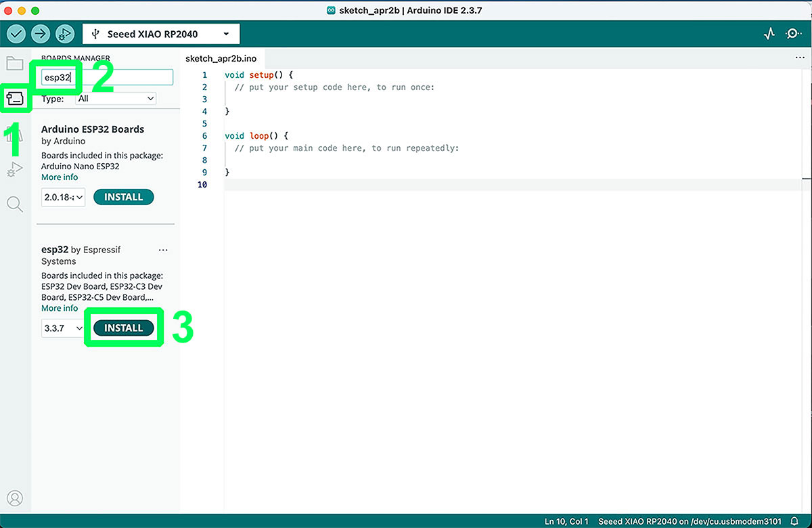The height and width of the screenshot is (528, 812).
Task: Click the 'put your setup code here' comment
Action: [334, 87]
